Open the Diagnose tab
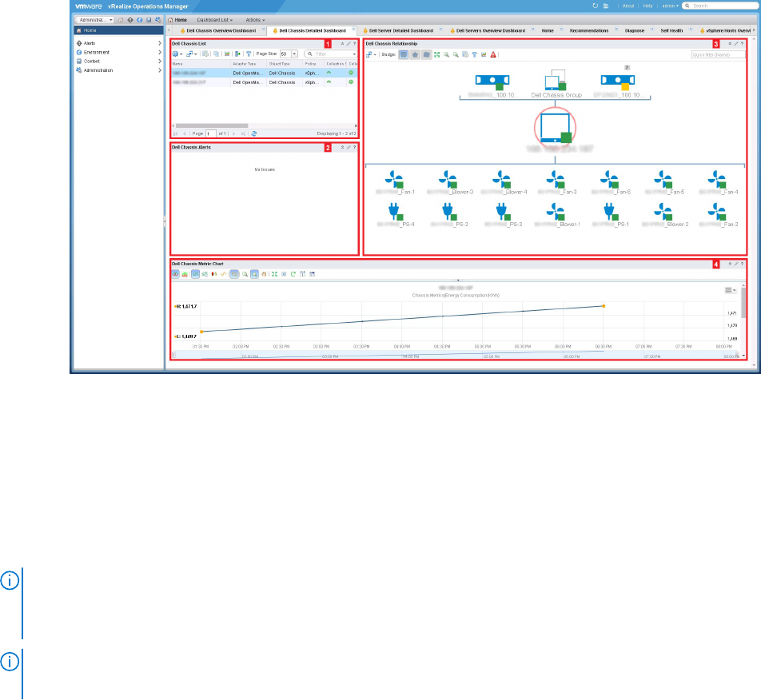761x700 pixels. (635, 30)
